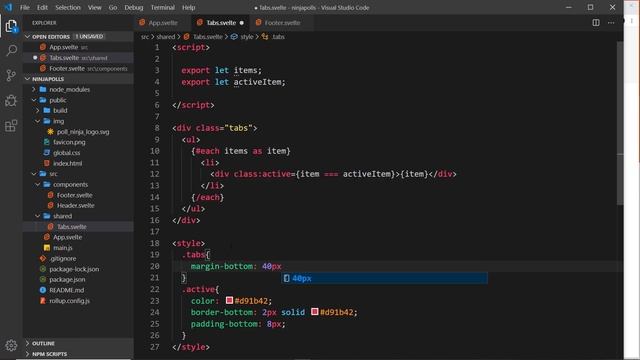Open favicon.png file
Viewport: 640px width, 360px height.
coord(69,142)
